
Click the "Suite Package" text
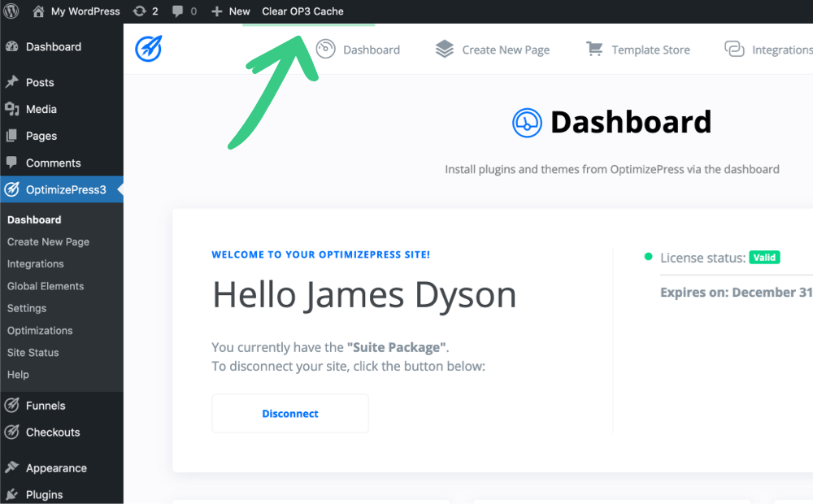[x=397, y=347]
